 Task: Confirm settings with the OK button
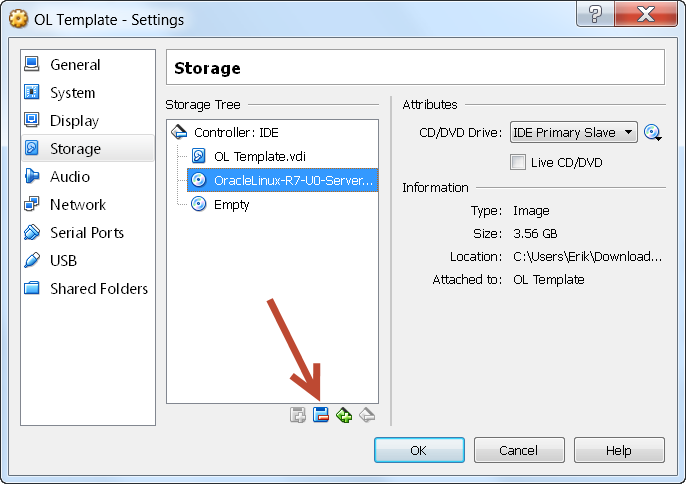pos(419,450)
